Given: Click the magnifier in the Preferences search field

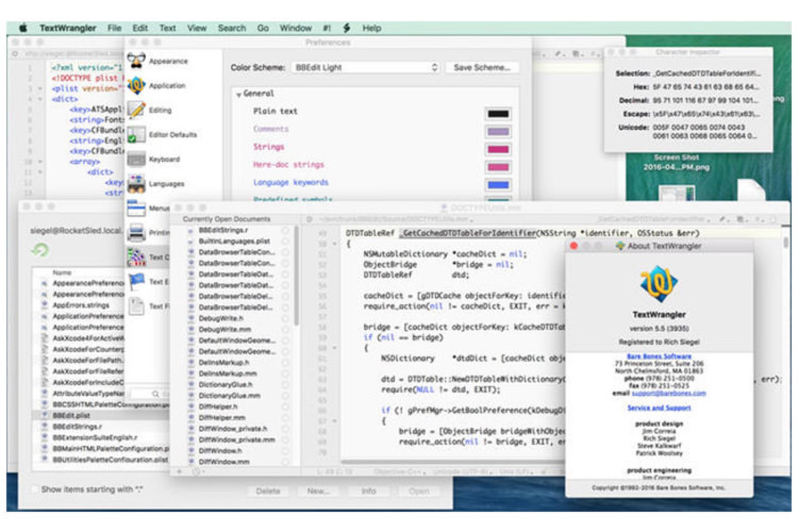Looking at the screenshot, I should pyautogui.click(x=155, y=394).
